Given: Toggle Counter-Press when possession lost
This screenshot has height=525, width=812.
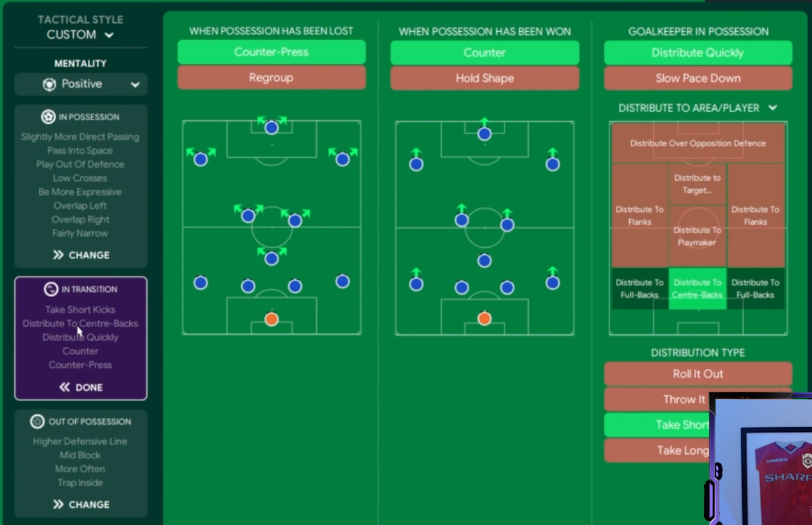Looking at the screenshot, I should (x=271, y=52).
